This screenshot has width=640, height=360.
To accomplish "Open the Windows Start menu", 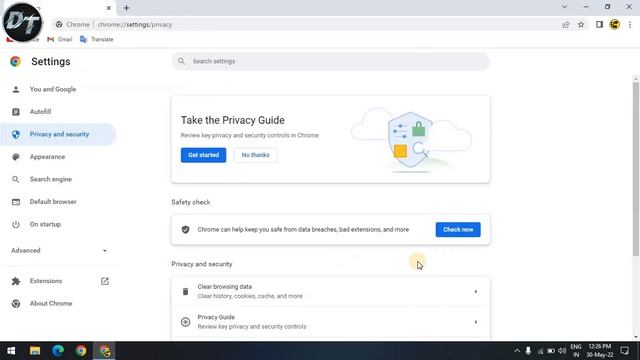I will tap(11, 351).
